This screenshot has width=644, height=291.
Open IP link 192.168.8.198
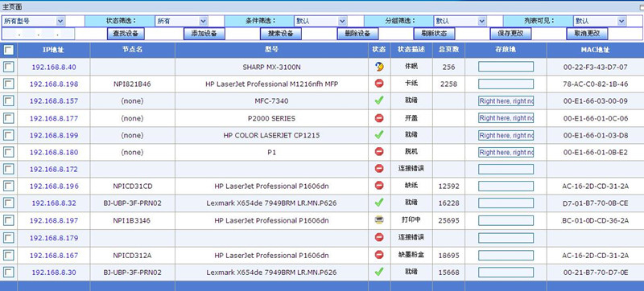[x=54, y=84]
